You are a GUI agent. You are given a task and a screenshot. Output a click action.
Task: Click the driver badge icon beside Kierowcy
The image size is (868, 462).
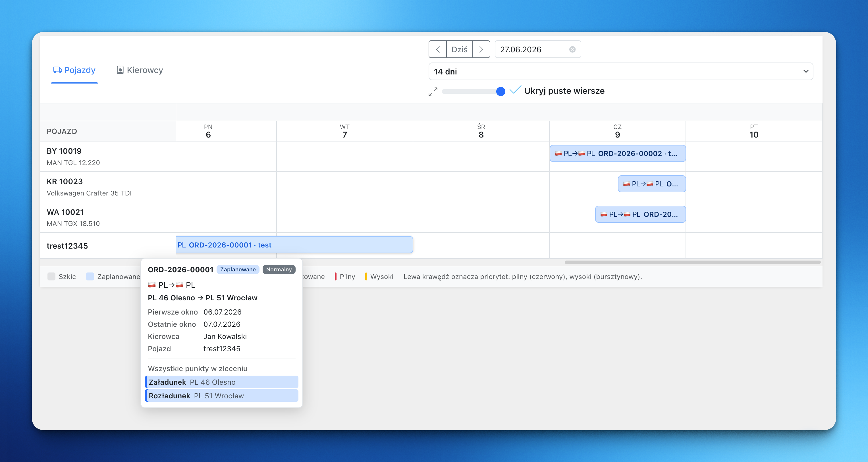[120, 70]
